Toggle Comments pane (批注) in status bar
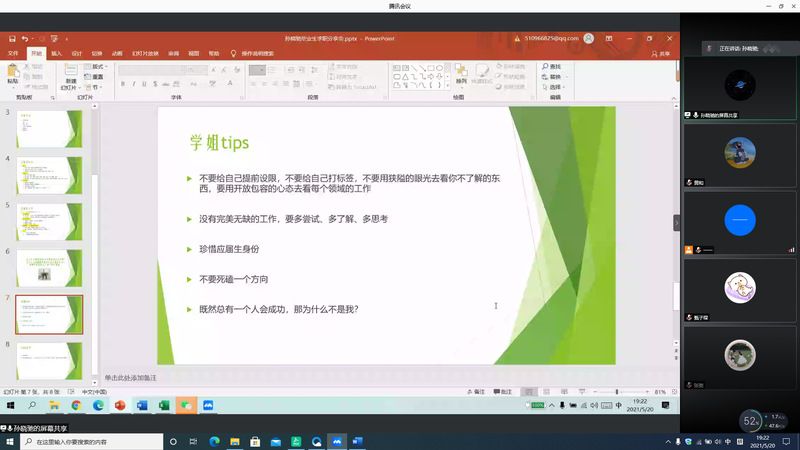This screenshot has height=450, width=800. pyautogui.click(x=503, y=392)
